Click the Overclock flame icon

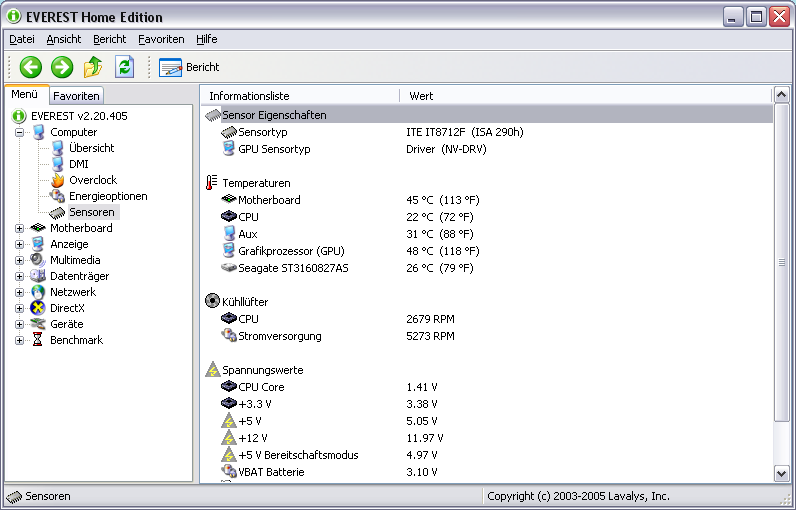(57, 180)
